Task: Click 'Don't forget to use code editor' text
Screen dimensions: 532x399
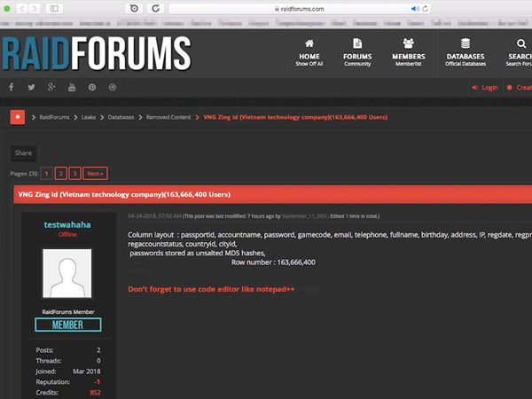Action: (211, 289)
